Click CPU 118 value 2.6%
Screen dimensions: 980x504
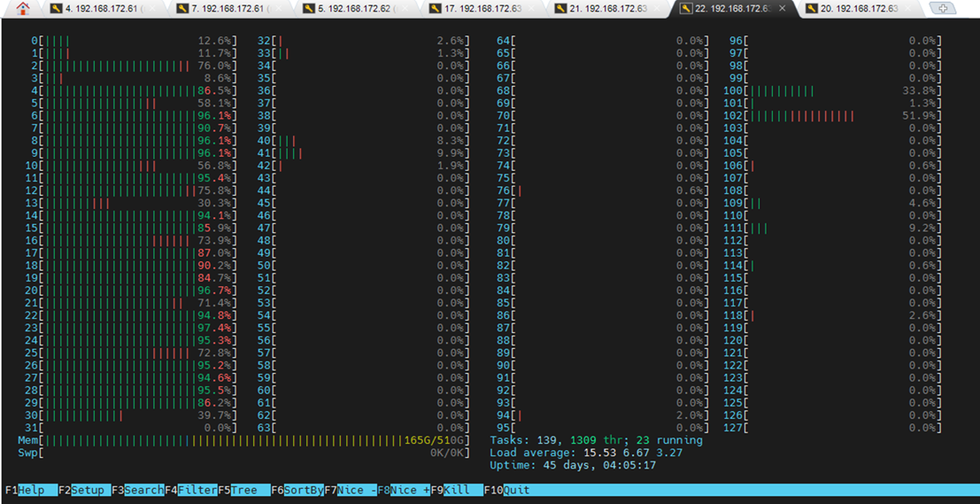pos(922,316)
